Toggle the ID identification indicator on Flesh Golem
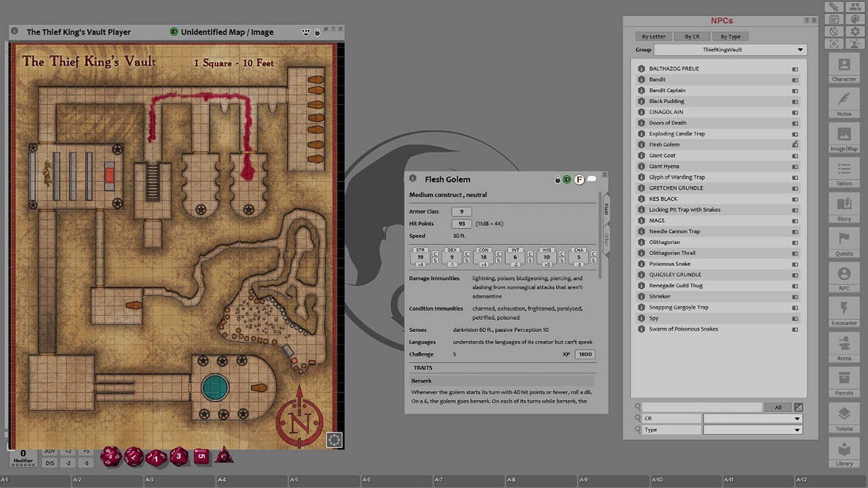The image size is (868, 488). [x=568, y=180]
